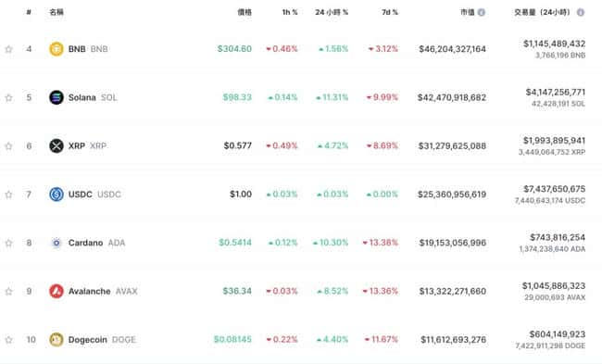Sort table by the # rank column
The image size is (602, 364).
(29, 12)
